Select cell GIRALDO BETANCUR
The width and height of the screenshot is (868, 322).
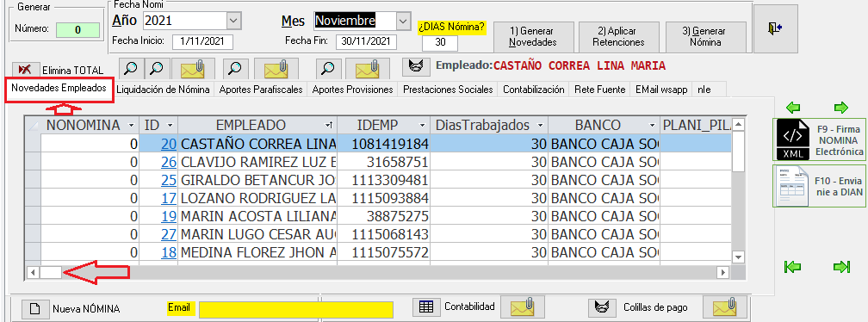pos(257,180)
